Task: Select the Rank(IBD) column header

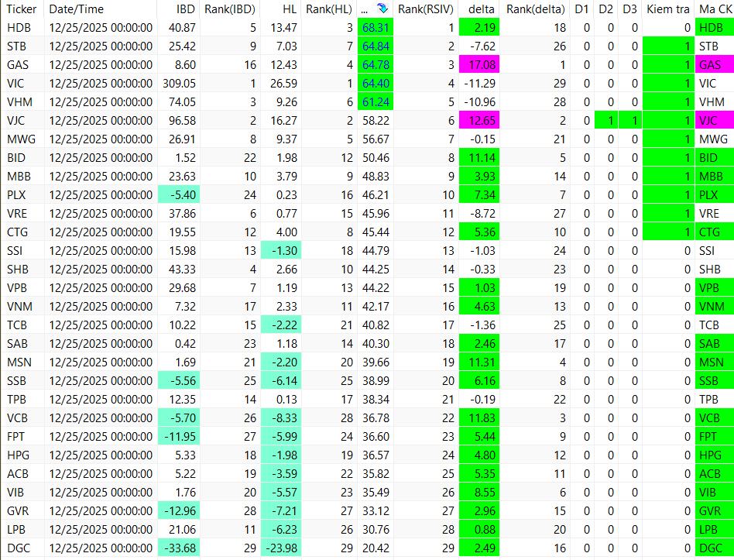Action: click(x=230, y=9)
